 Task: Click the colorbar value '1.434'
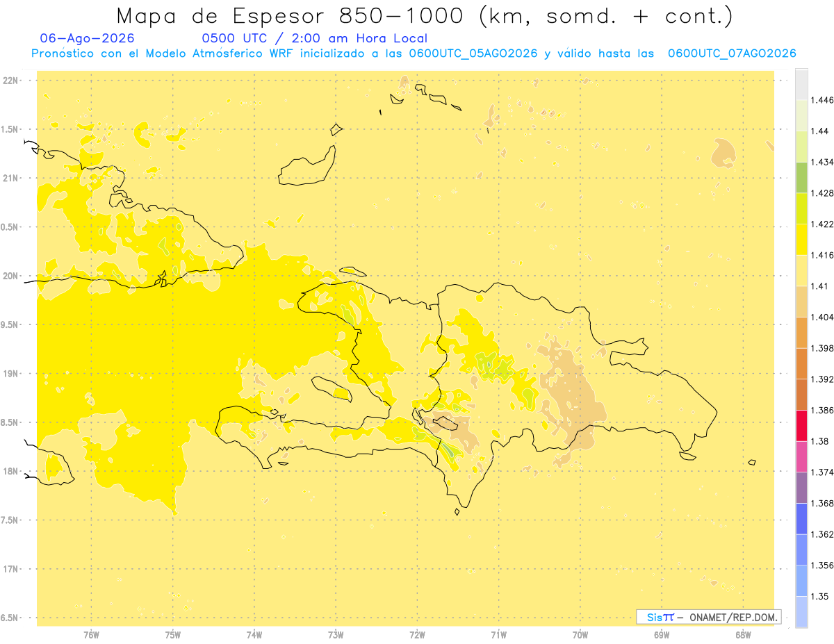[822, 163]
